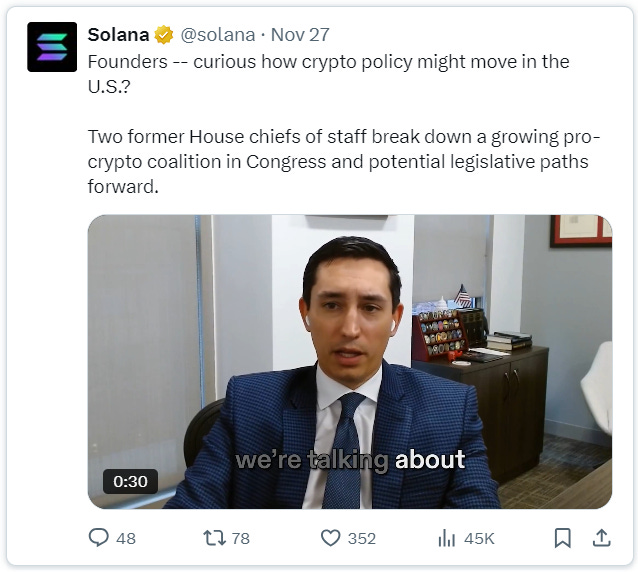The width and height of the screenshot is (638, 572).
Task: Click the reply count 48
Action: click(x=126, y=539)
